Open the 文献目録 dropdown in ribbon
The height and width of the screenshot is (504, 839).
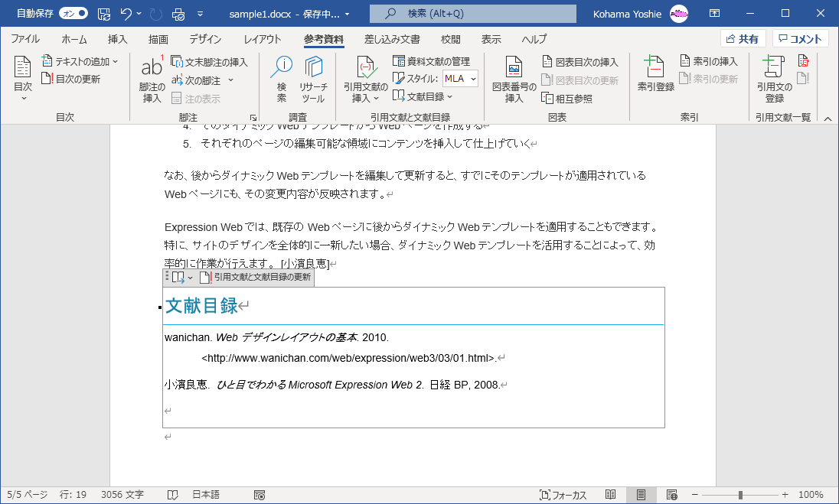click(x=423, y=96)
